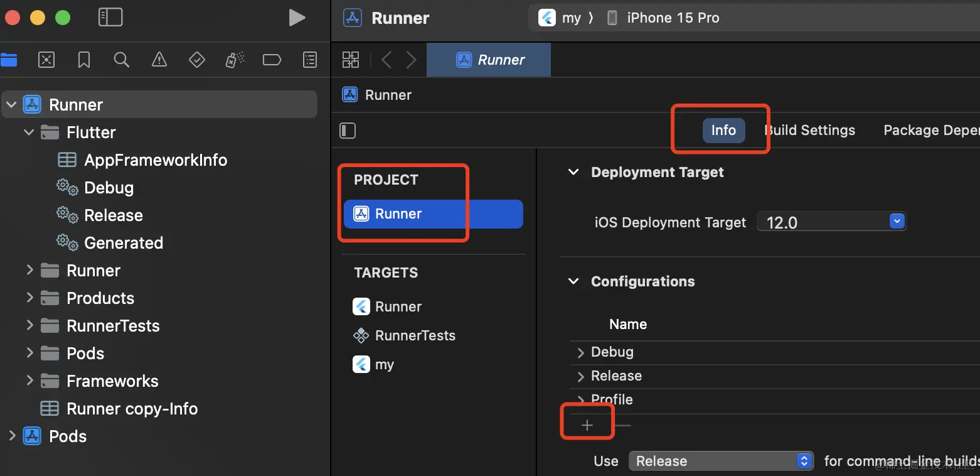Select the Generated configuration file
This screenshot has height=476, width=980.
(x=124, y=243)
